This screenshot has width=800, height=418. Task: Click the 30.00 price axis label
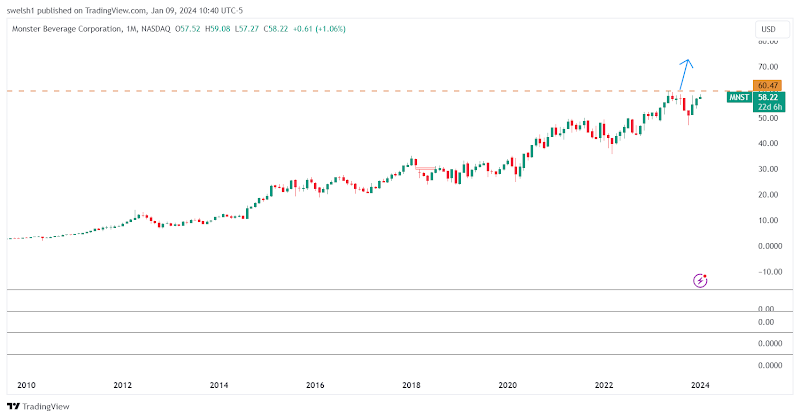[768, 169]
